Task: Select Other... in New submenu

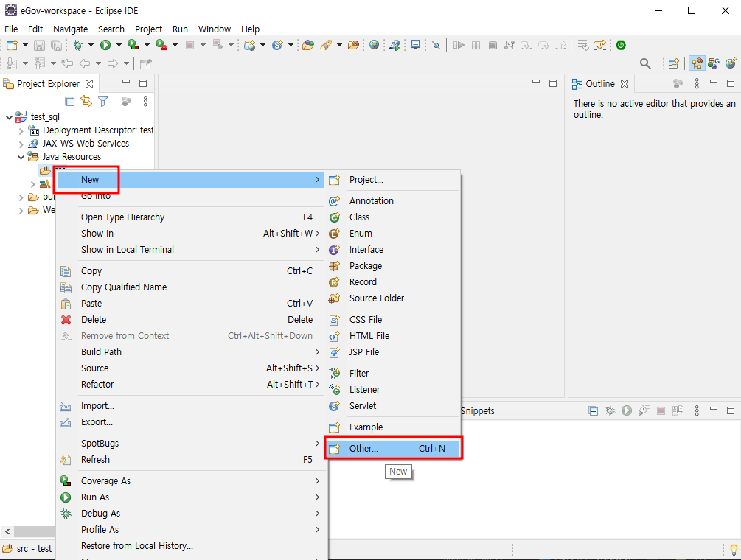Action: (392, 448)
